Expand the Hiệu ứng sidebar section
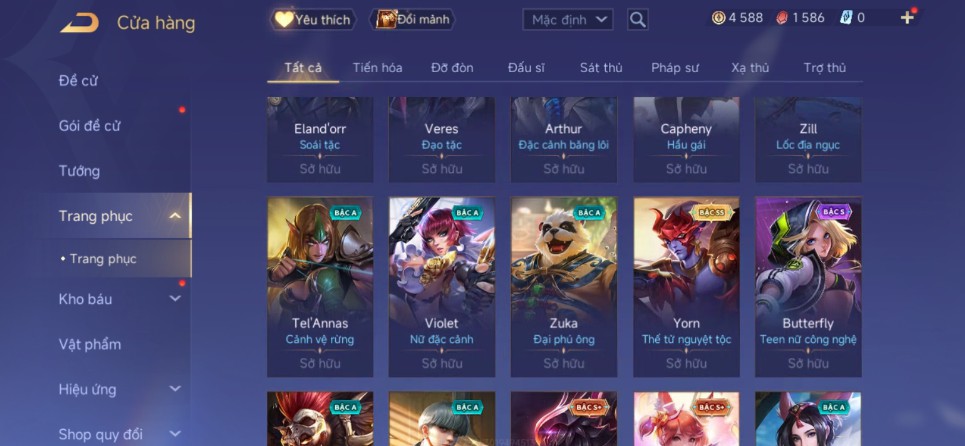This screenshot has height=446, width=965. (x=175, y=389)
